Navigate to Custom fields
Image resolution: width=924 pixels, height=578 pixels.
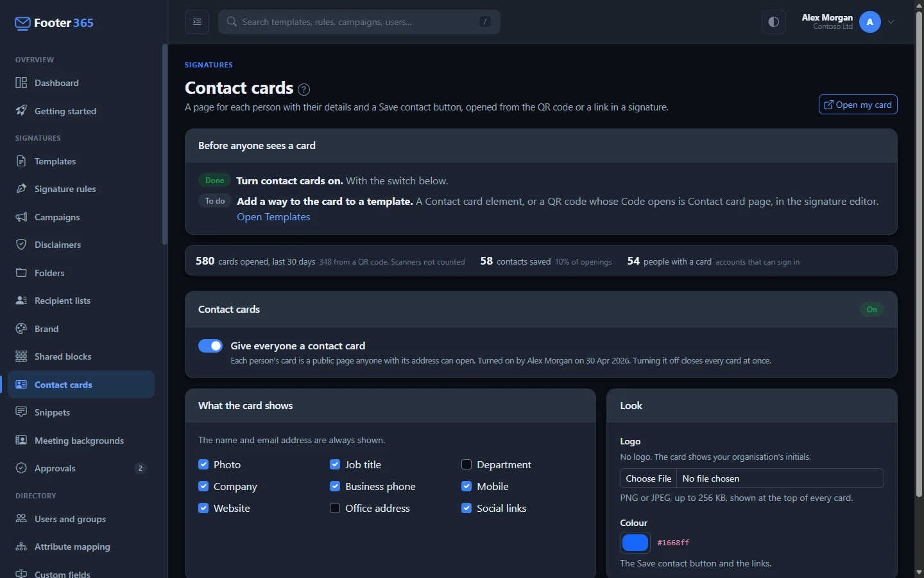click(81, 571)
